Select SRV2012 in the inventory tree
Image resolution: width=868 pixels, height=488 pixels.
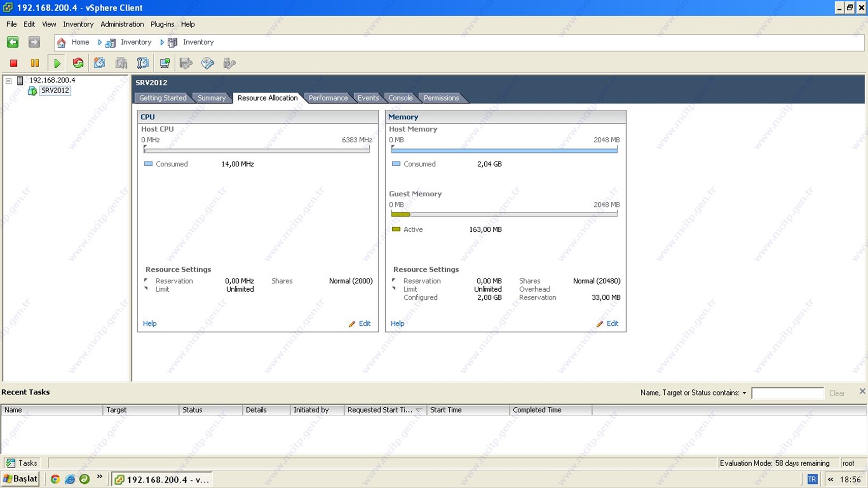pos(55,91)
